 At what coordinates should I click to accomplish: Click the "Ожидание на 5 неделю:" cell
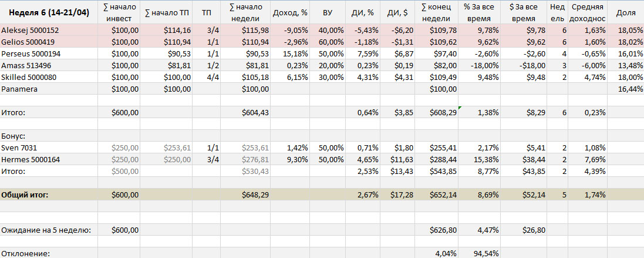pos(46,230)
